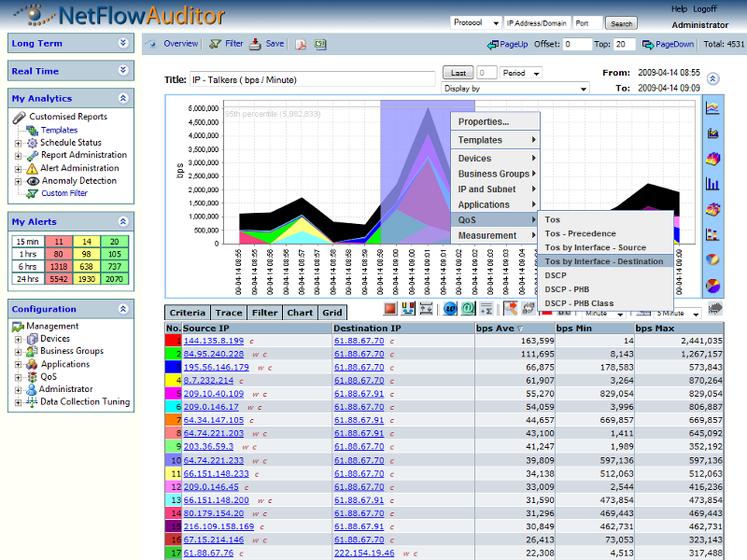Expand the Business Groups config node
This screenshot has height=560, width=747.
coord(18,352)
